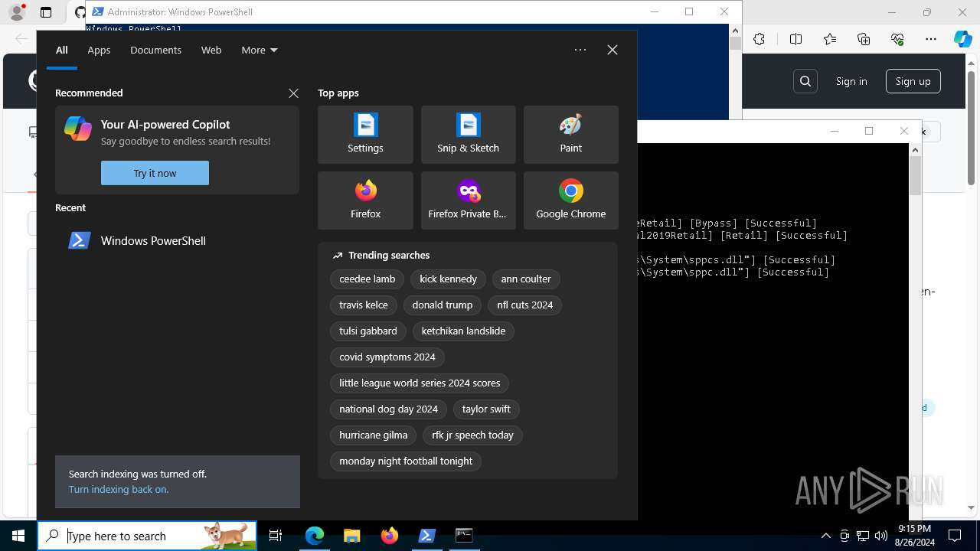Search trending 'rfk jr speech today'
This screenshot has width=980, height=551.
[472, 435]
